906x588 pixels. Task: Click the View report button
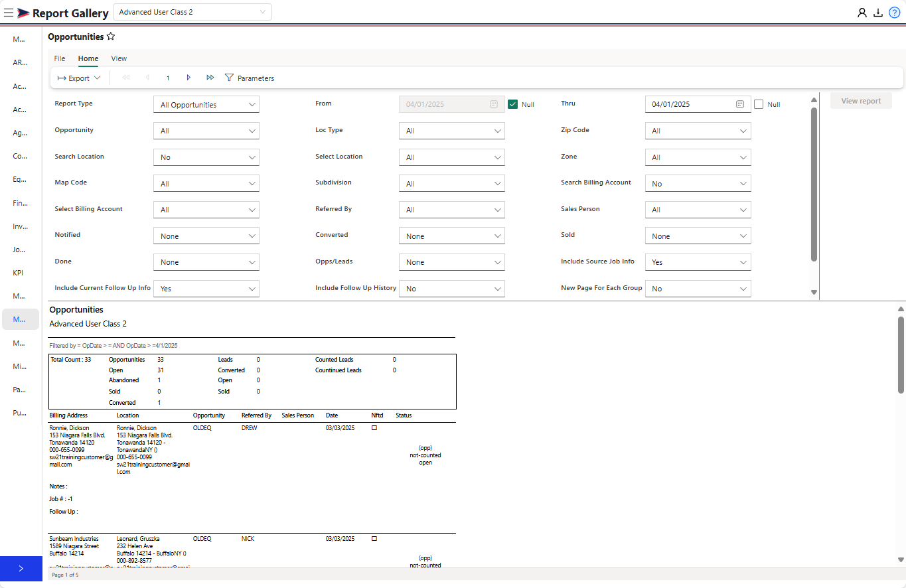(x=861, y=101)
